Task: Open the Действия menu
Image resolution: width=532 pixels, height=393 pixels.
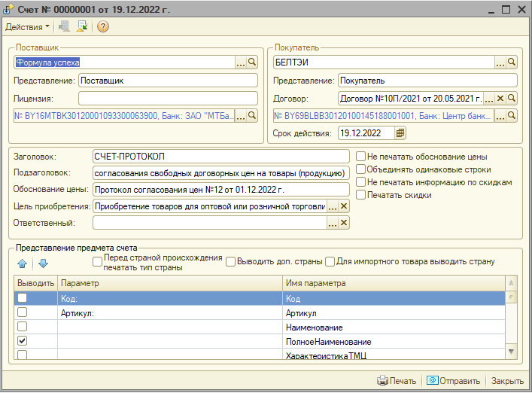Action: (27, 27)
